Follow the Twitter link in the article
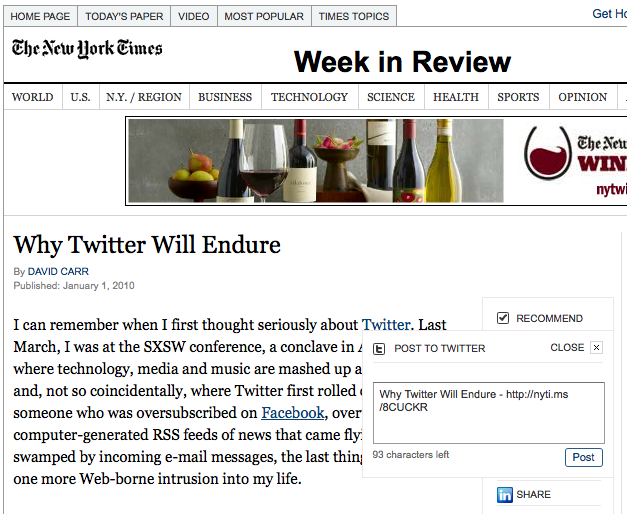The width and height of the screenshot is (627, 514). tap(386, 324)
